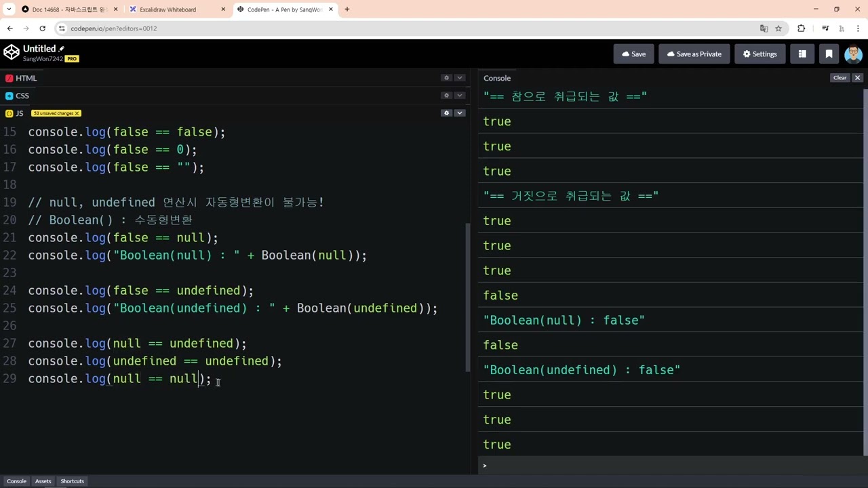Click the Save button
Viewport: 868px width, 488px height.
coord(633,54)
